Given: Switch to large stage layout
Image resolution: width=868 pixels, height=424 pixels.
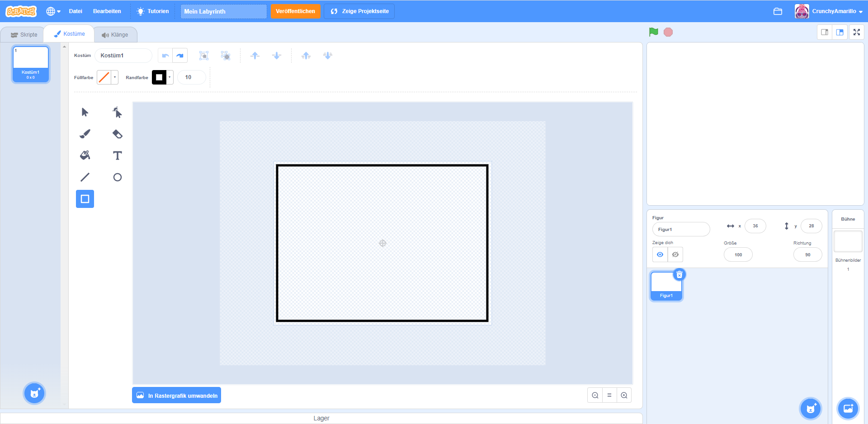Looking at the screenshot, I should click(x=840, y=32).
